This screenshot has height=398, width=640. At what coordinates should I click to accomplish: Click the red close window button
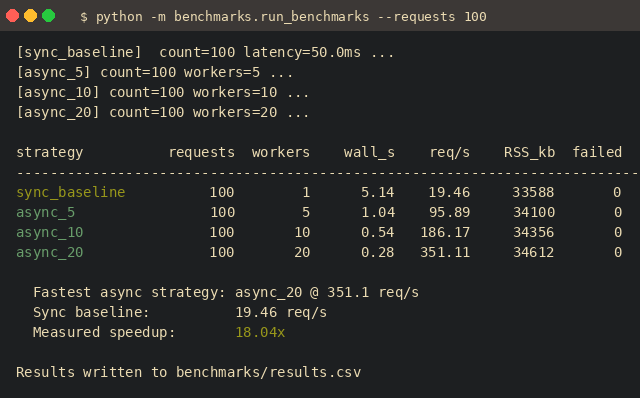pos(12,16)
